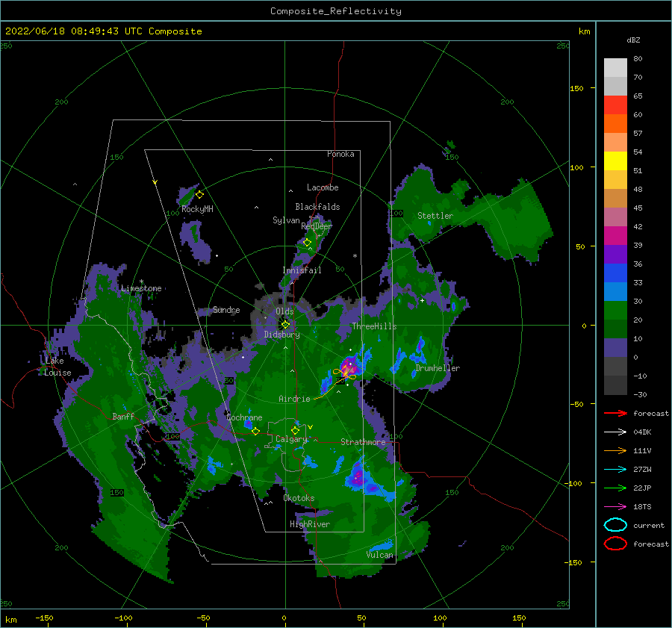The image size is (672, 628).
Task: Select the yellow diamond marker below Cochrane
Action: tap(256, 431)
